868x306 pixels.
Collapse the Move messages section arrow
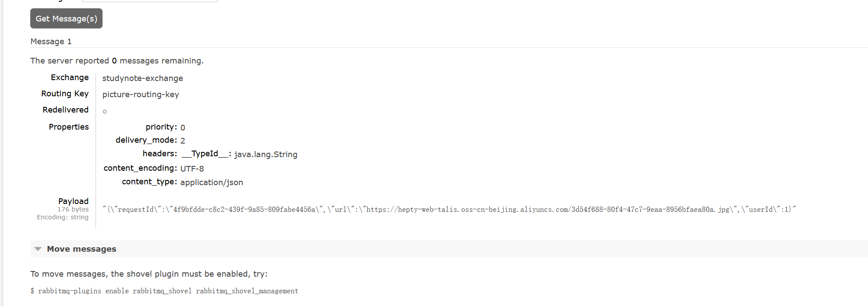click(x=38, y=249)
